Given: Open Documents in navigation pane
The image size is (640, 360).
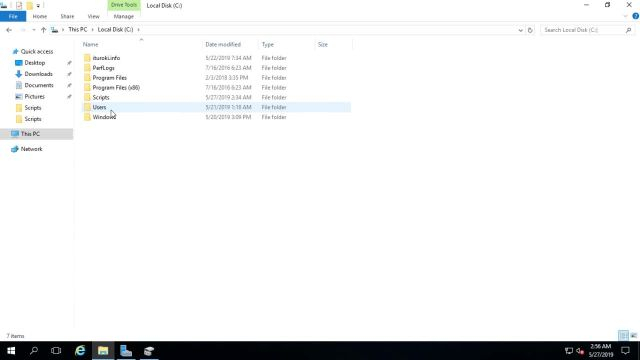Looking at the screenshot, I should click(39, 85).
